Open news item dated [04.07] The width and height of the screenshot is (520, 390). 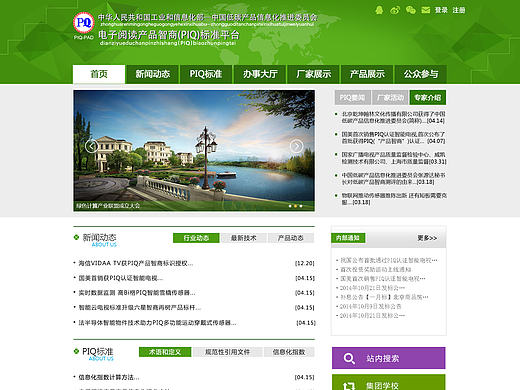point(393,138)
